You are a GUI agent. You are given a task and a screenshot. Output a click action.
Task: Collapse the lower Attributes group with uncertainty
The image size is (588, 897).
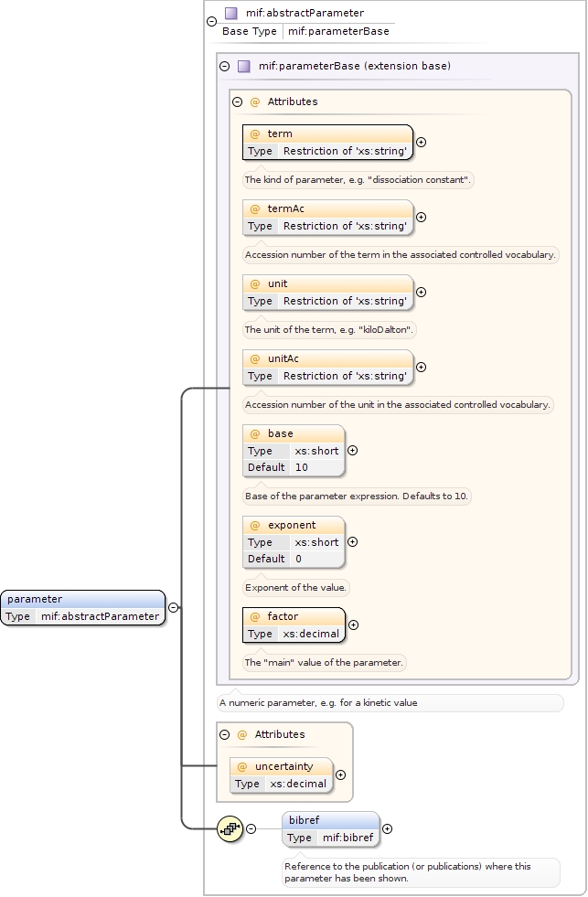(225, 734)
